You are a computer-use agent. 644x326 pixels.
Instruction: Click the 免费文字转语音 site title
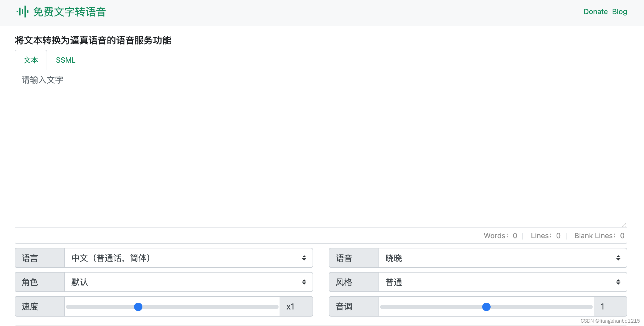(x=69, y=12)
